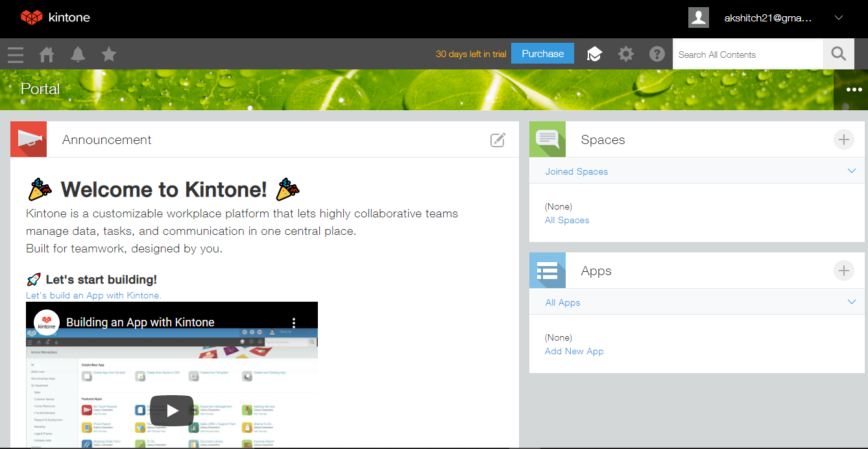Create a new space with plus icon
868x449 pixels.
pos(844,140)
